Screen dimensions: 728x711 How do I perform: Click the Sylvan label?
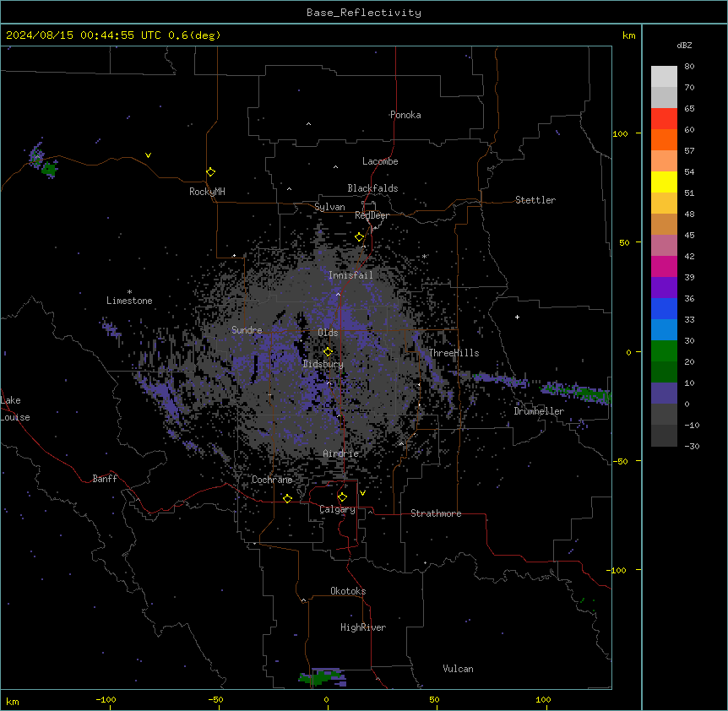point(329,207)
